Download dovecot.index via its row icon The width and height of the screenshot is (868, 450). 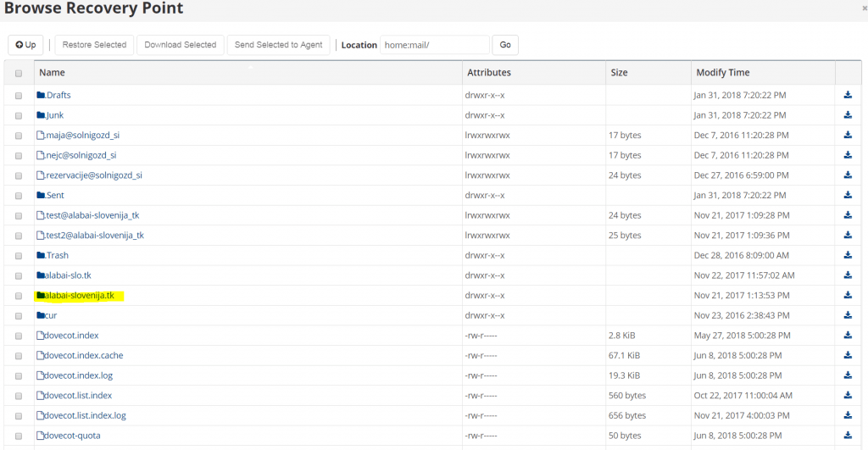[x=848, y=336]
